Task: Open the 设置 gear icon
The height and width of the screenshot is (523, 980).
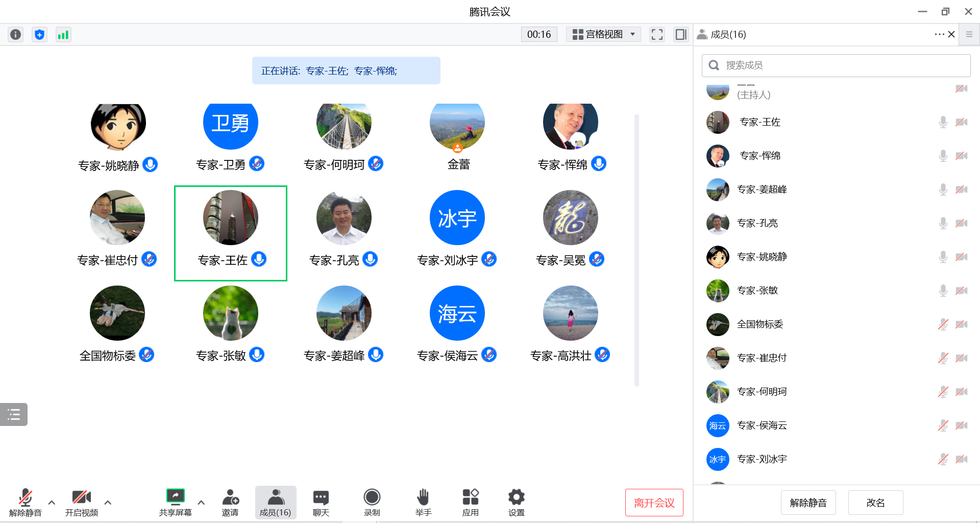Action: click(x=516, y=503)
